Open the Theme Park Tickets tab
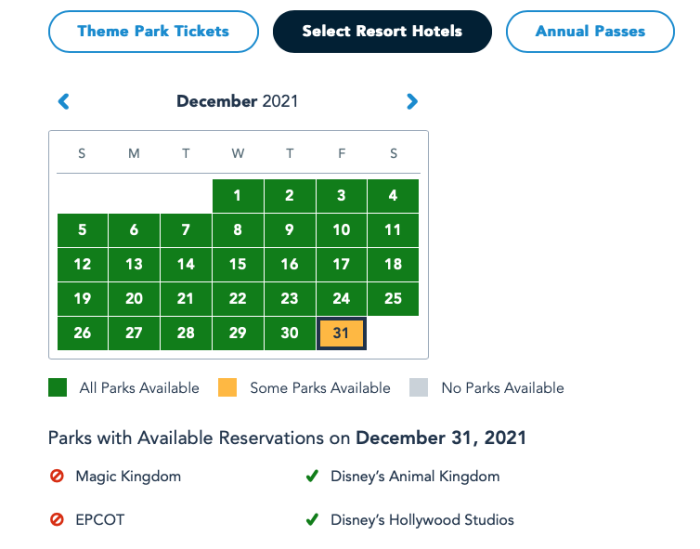 click(x=153, y=31)
